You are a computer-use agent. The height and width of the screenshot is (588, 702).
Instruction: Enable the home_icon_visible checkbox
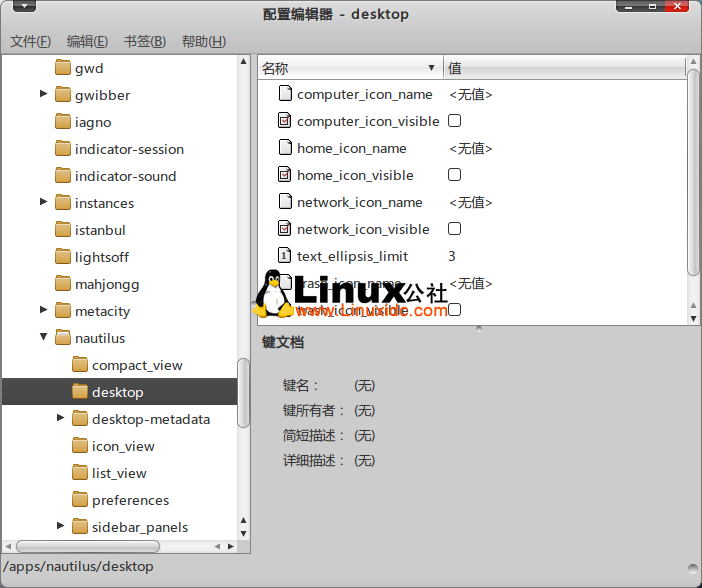tap(454, 175)
